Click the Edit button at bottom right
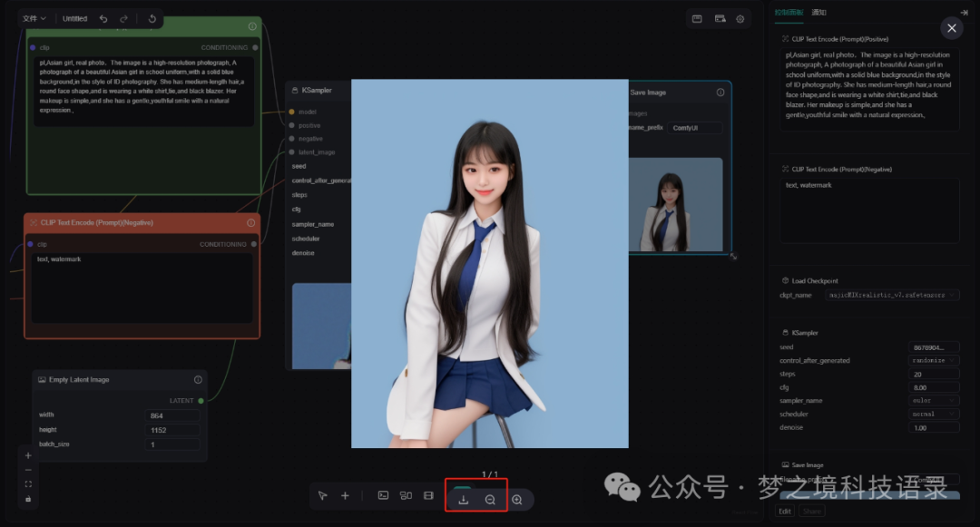Viewport: 980px width, 527px height. pos(783,512)
